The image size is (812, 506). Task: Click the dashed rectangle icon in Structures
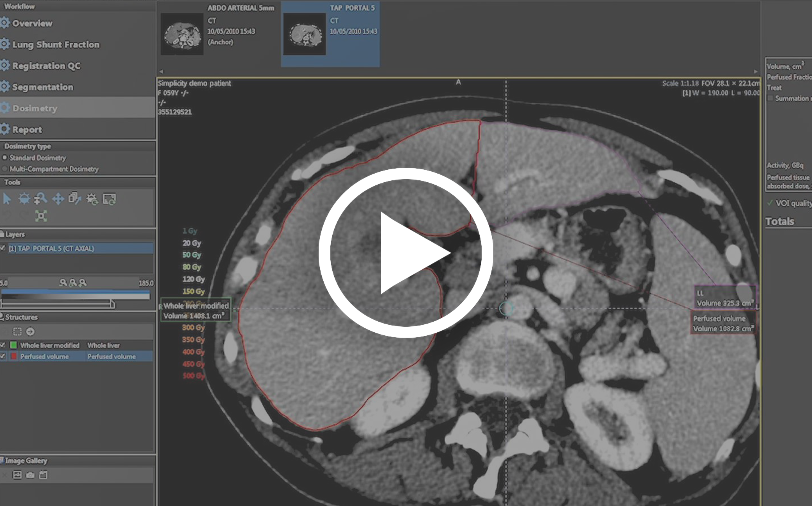(x=17, y=332)
